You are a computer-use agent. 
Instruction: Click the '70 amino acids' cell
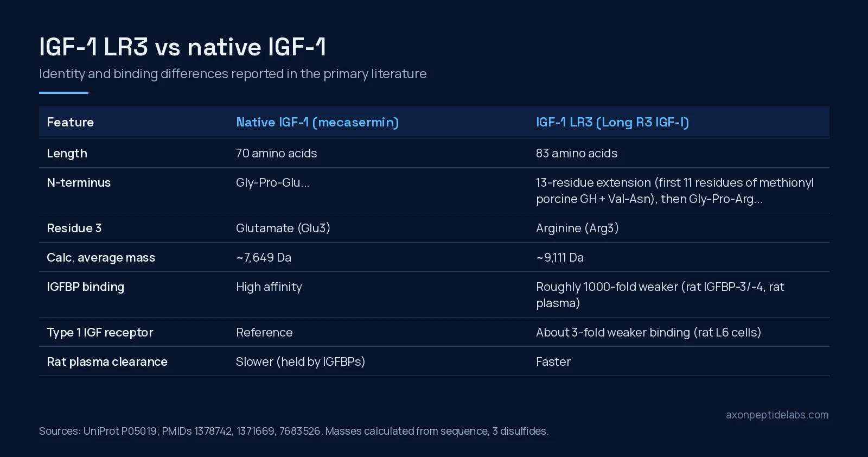tap(276, 154)
